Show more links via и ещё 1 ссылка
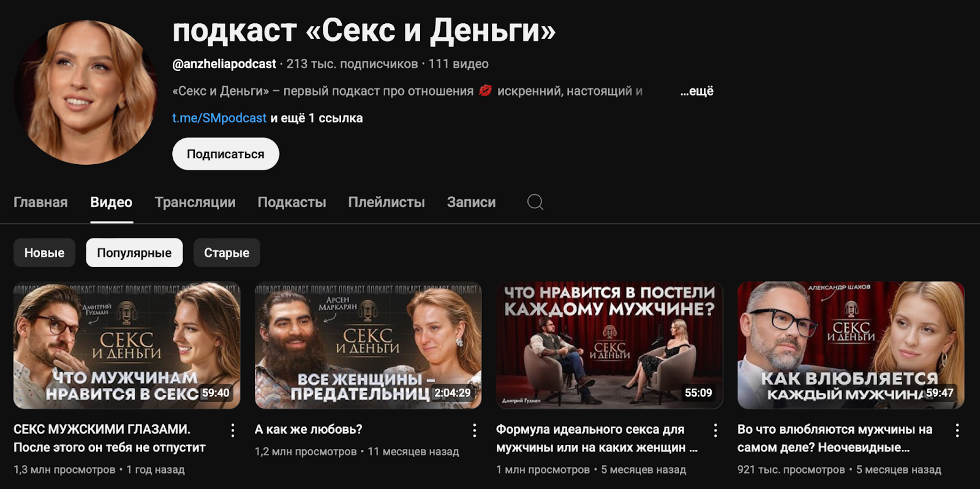Screen dimensions: 980x489 [x=317, y=118]
